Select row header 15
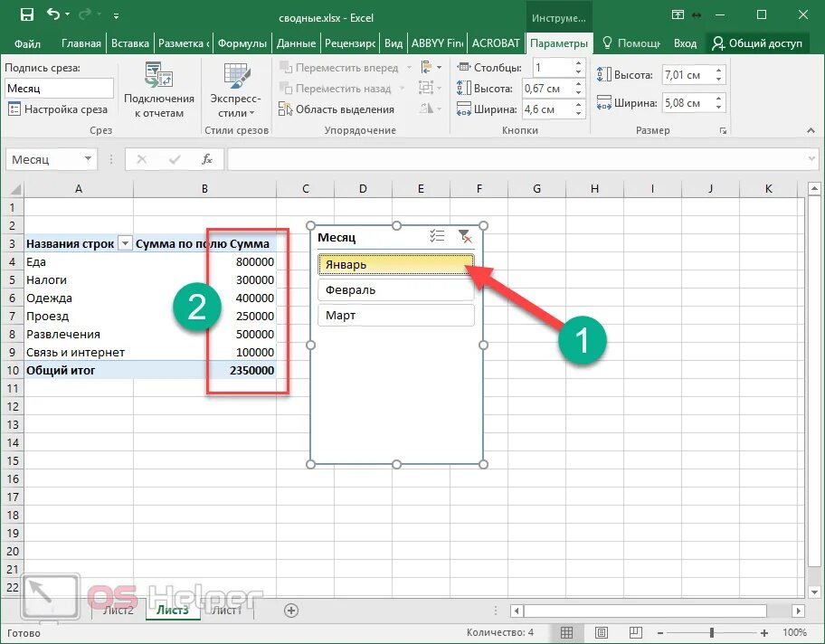 click(13, 460)
